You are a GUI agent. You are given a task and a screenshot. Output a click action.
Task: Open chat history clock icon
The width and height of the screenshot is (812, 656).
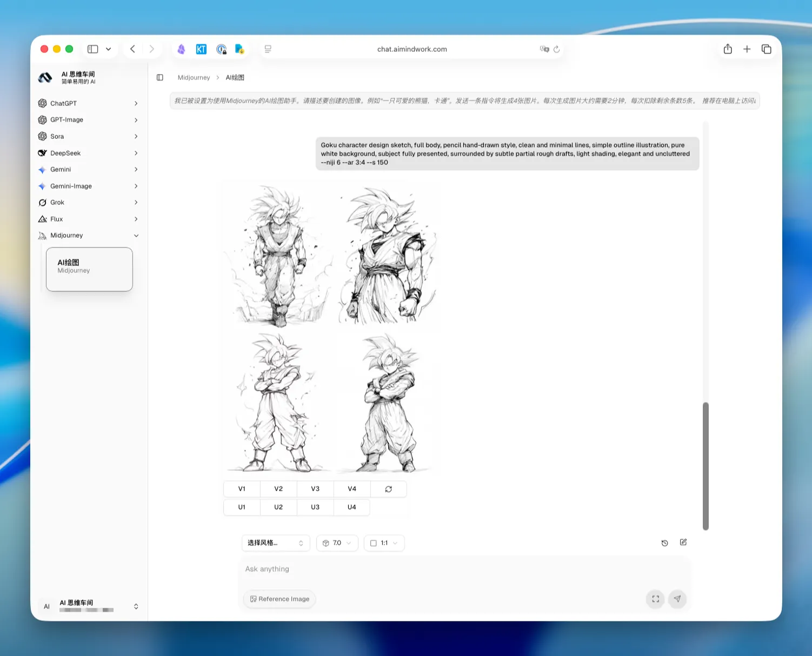pos(664,543)
